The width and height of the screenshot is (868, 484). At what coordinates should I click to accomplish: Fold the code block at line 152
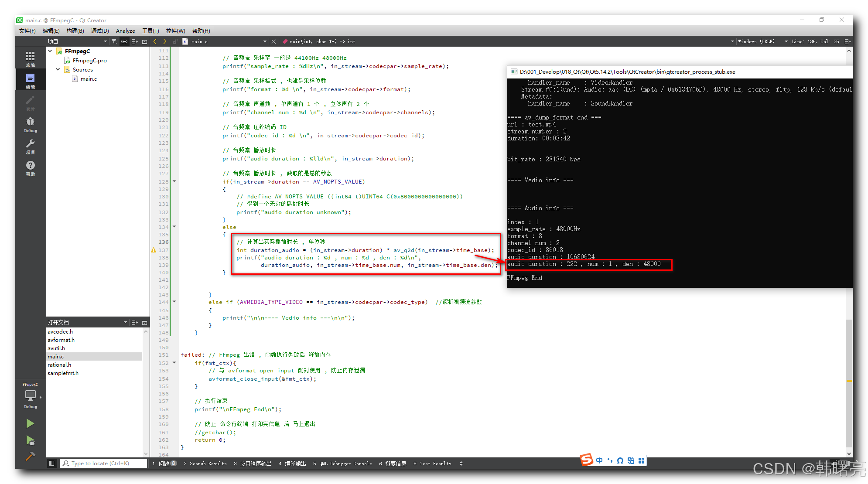click(x=174, y=363)
